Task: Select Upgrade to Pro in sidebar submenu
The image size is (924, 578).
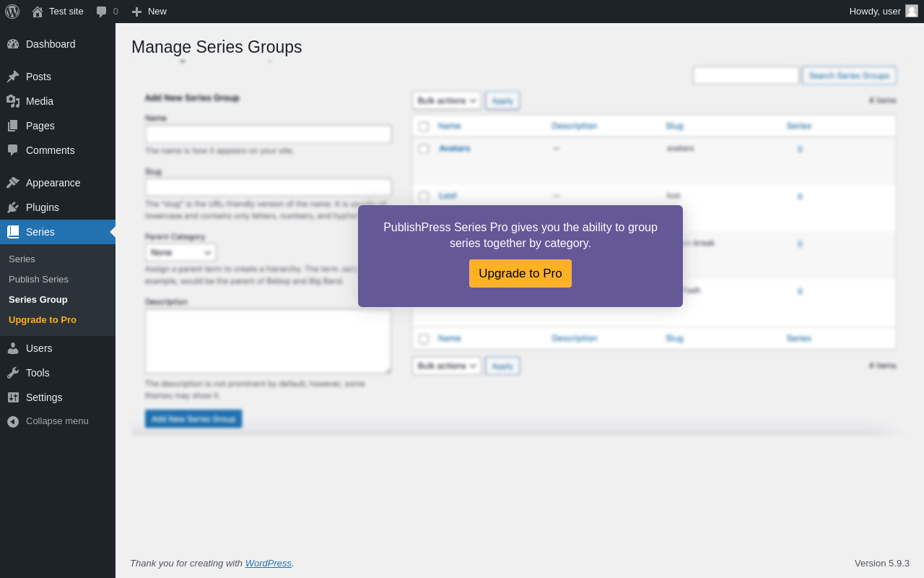Action: (x=43, y=319)
